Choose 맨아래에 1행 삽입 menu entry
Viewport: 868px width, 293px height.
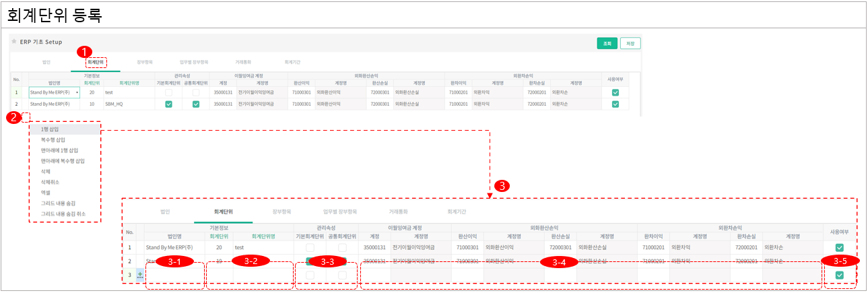[x=59, y=150]
